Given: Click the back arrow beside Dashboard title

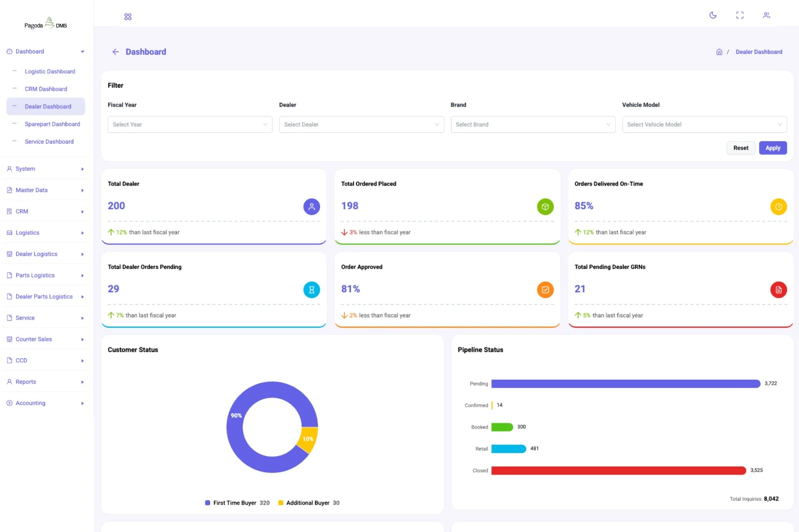Looking at the screenshot, I should click(115, 52).
